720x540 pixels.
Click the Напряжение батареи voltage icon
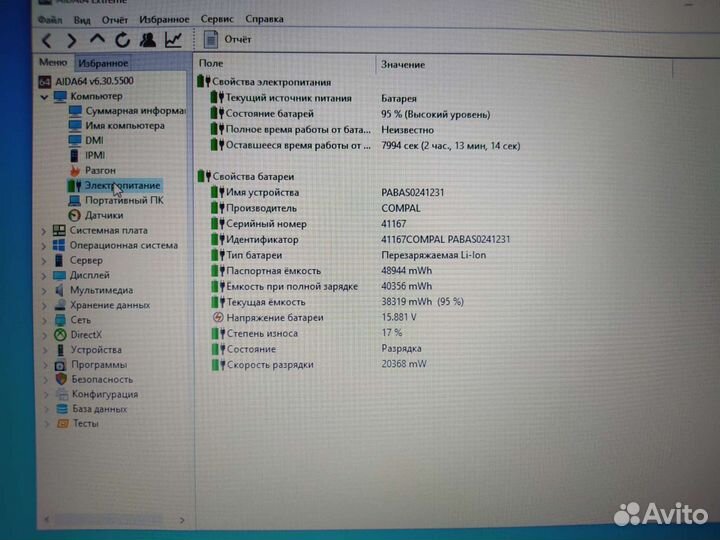tap(218, 317)
